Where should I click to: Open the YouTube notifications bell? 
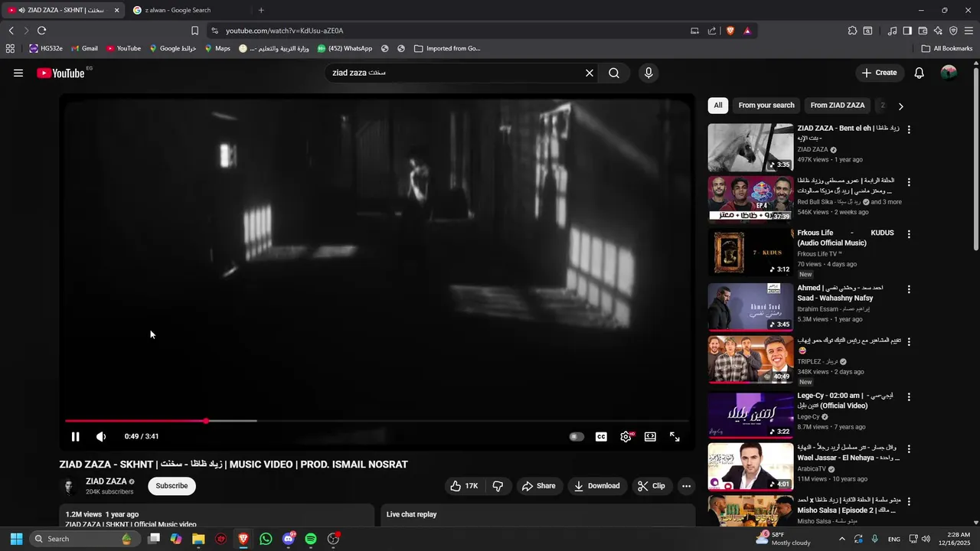coord(920,73)
